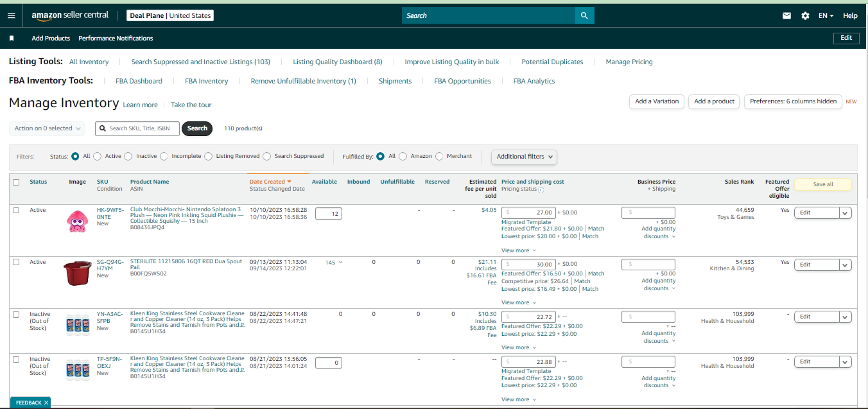Open the EN language dropdown
The height and width of the screenshot is (409, 868).
point(826,15)
